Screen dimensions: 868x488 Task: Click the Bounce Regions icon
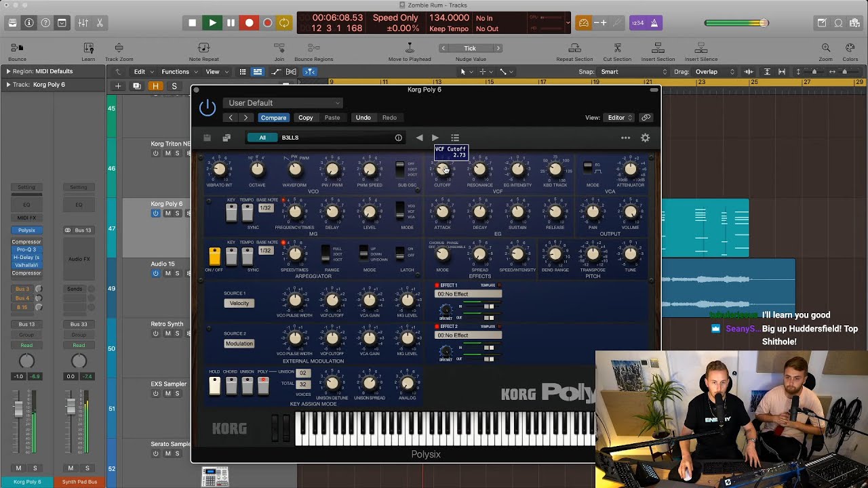(x=313, y=47)
